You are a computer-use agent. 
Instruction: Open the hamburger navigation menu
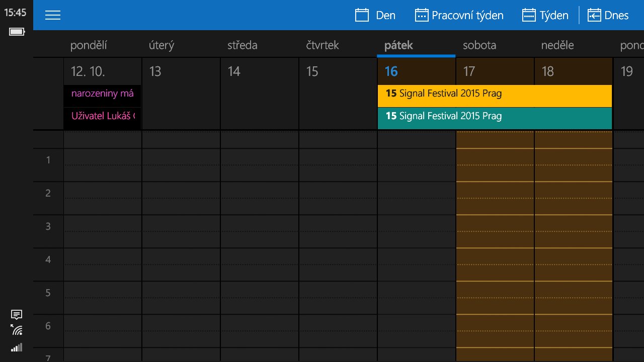click(x=53, y=15)
